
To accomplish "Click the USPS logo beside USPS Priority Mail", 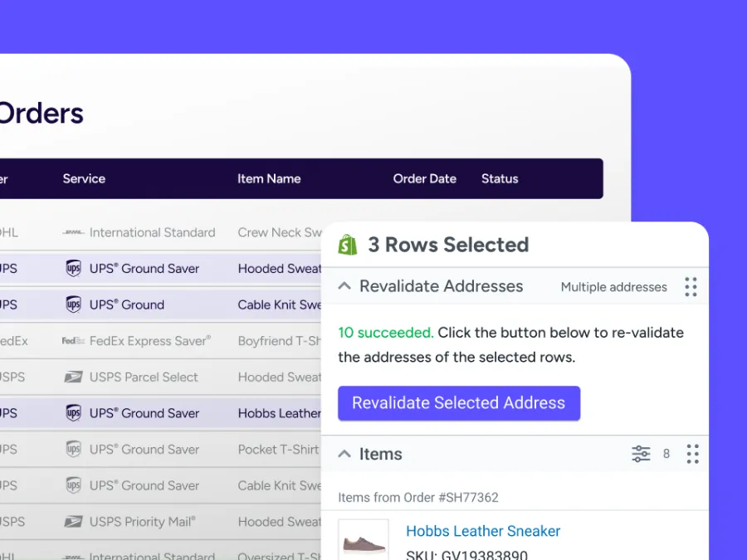I will point(73,522).
